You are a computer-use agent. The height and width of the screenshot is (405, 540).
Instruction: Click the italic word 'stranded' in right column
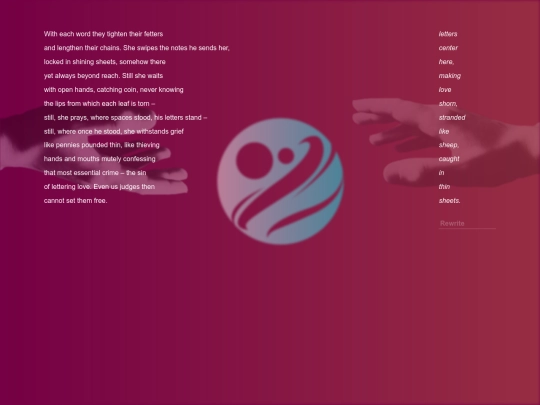click(x=452, y=117)
